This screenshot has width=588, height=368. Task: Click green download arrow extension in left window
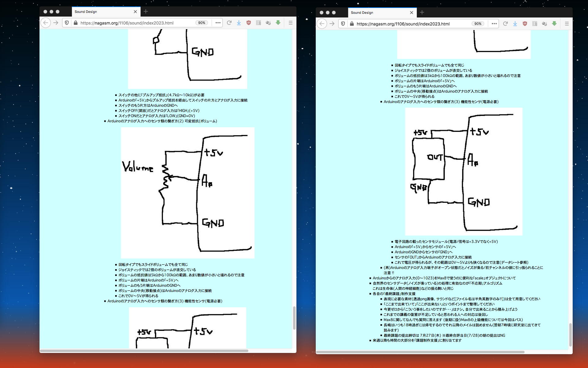tap(278, 23)
